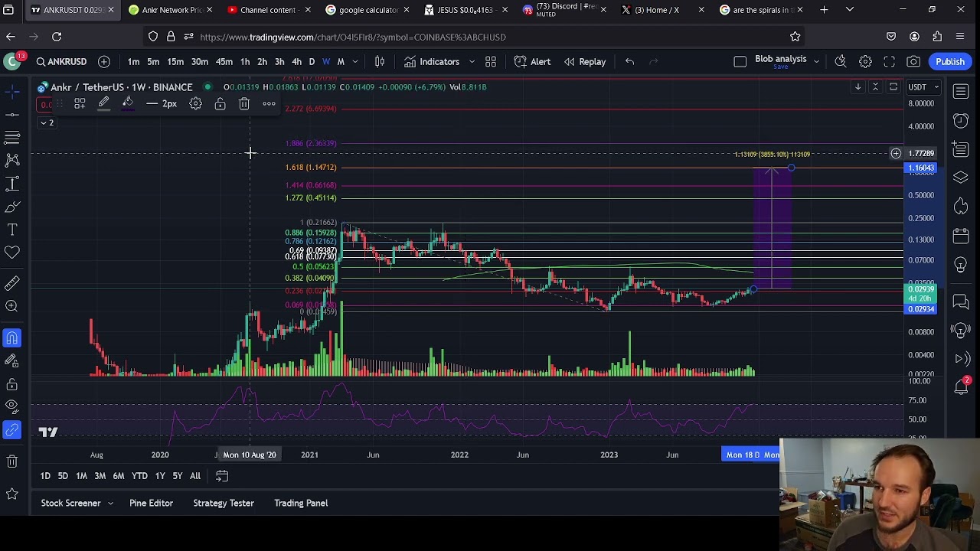The width and height of the screenshot is (980, 551).
Task: Open the heart icons tool
Action: coord(12,253)
